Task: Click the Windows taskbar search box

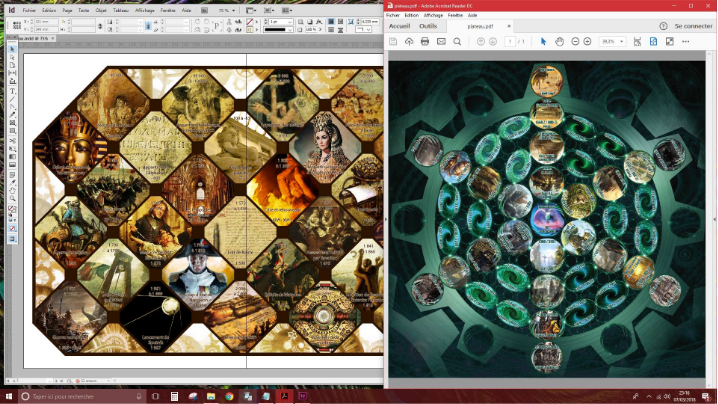Action: 82,396
